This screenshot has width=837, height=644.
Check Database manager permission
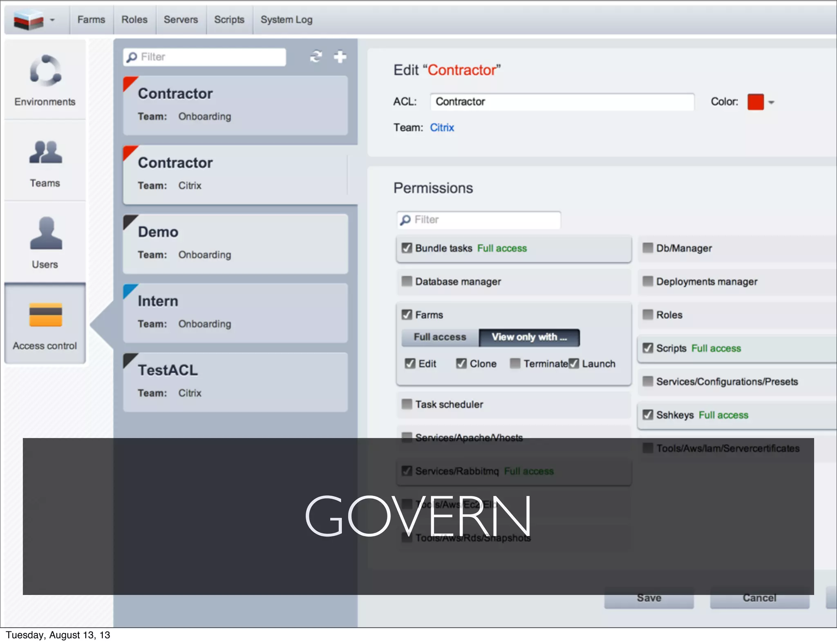pos(407,281)
